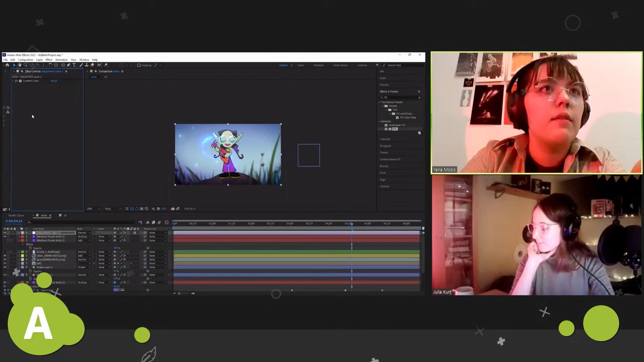This screenshot has height=362, width=644.
Task: Open the Character panel
Action: [385, 139]
